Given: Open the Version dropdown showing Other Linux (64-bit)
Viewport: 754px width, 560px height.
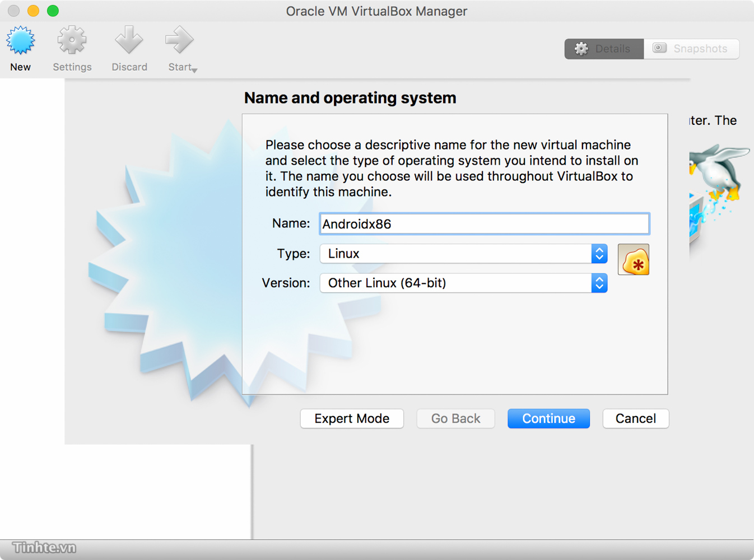Looking at the screenshot, I should 463,283.
